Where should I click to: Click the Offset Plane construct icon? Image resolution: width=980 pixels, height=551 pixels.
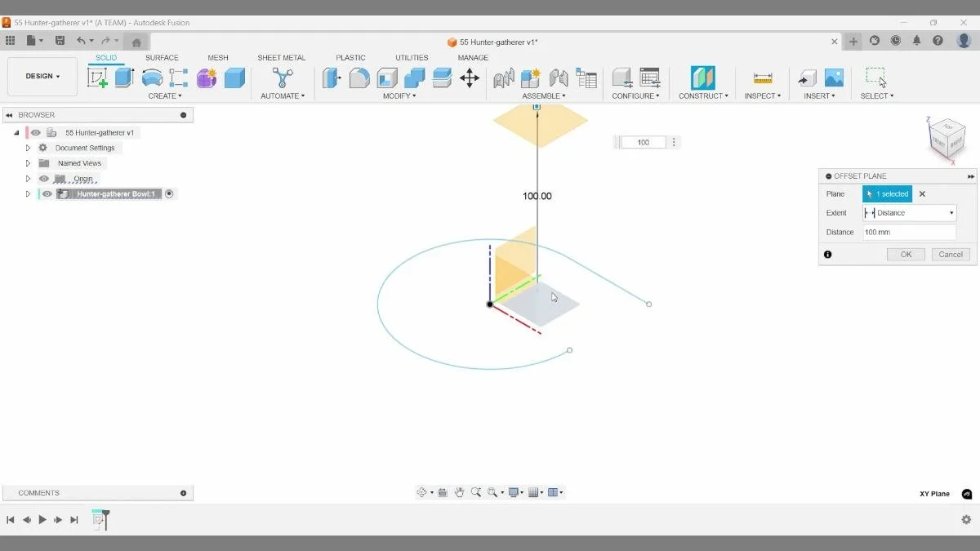pos(702,78)
